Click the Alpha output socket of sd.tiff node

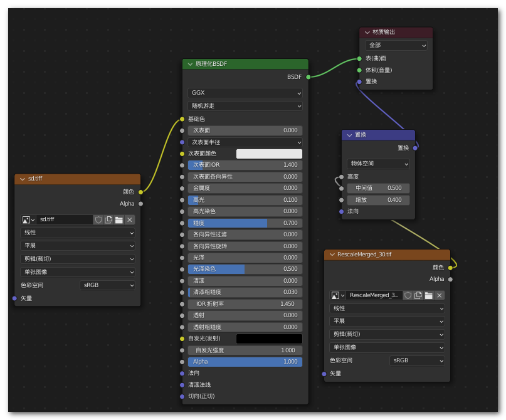click(140, 204)
